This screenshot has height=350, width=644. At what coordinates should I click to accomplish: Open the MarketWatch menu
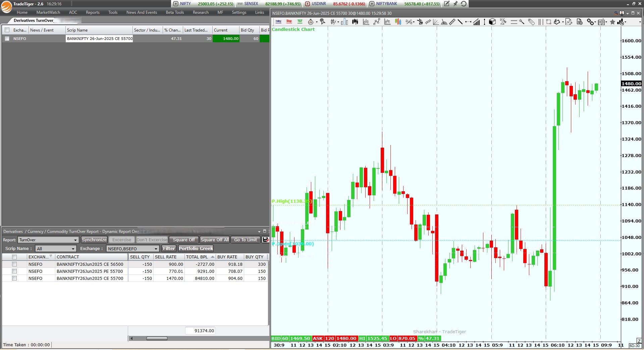pos(48,12)
